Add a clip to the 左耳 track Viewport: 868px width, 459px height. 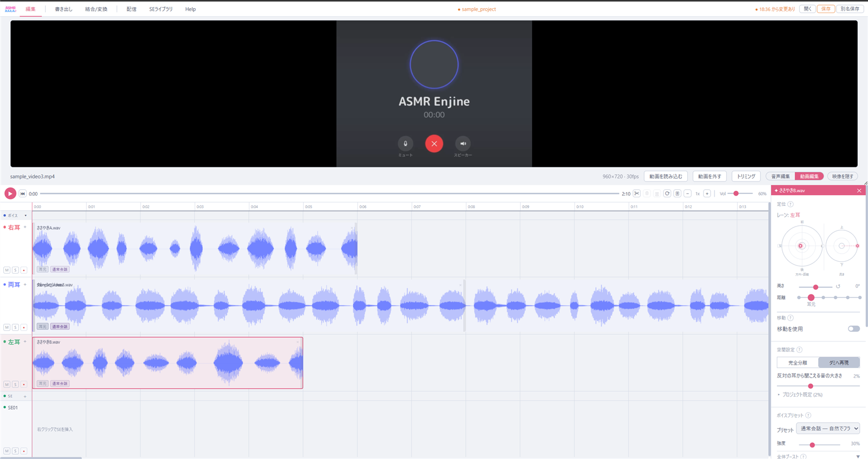pyautogui.click(x=25, y=341)
